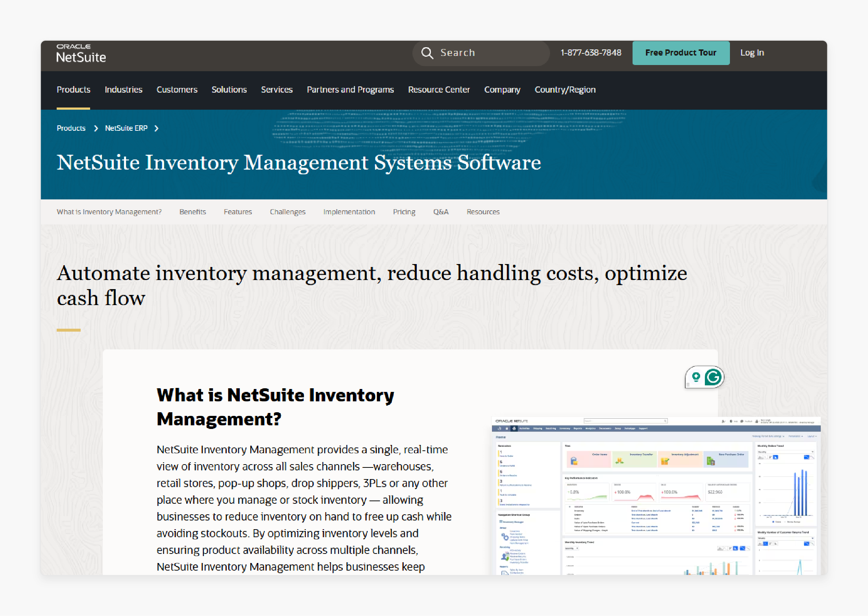The height and width of the screenshot is (616, 868).
Task: Open the Industries menu
Action: coord(123,90)
